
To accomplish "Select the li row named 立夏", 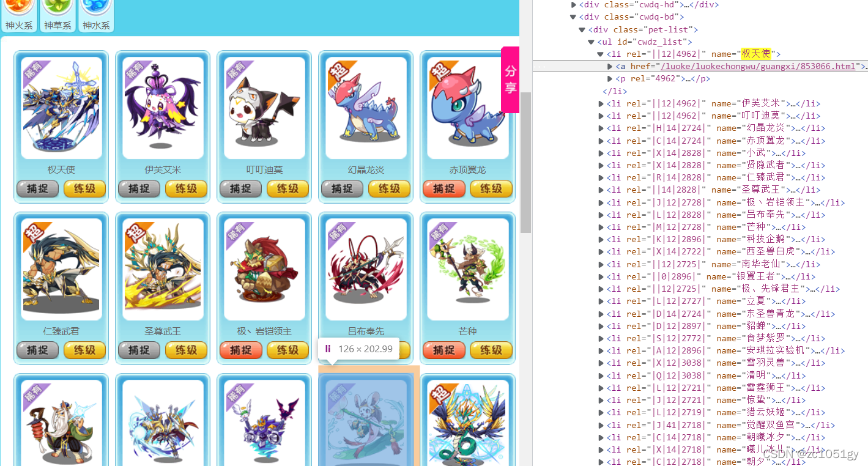I will [700, 301].
